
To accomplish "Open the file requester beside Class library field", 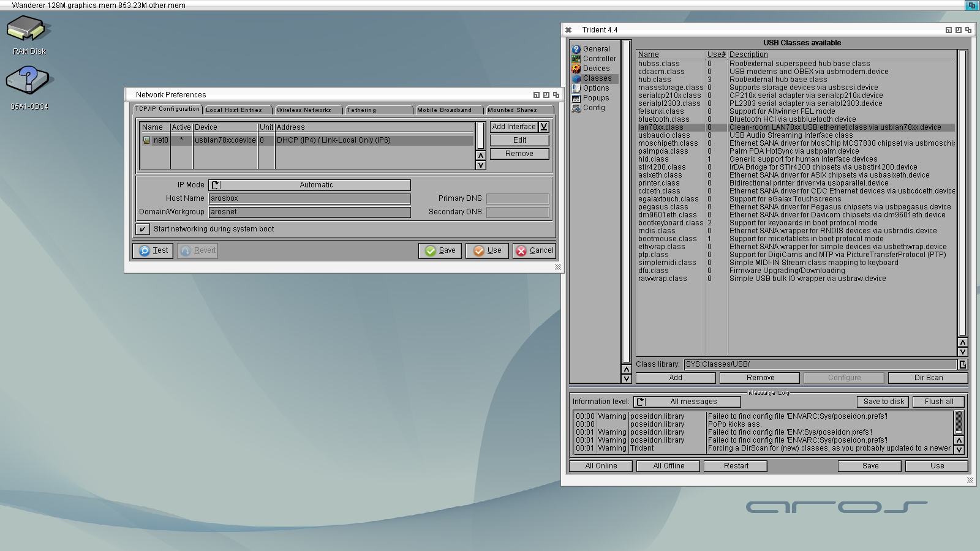I will 963,364.
